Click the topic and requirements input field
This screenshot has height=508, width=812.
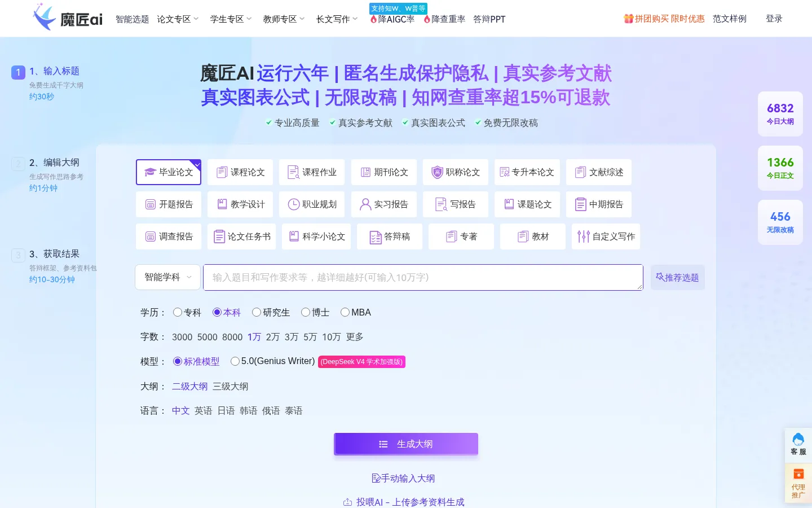pyautogui.click(x=423, y=277)
